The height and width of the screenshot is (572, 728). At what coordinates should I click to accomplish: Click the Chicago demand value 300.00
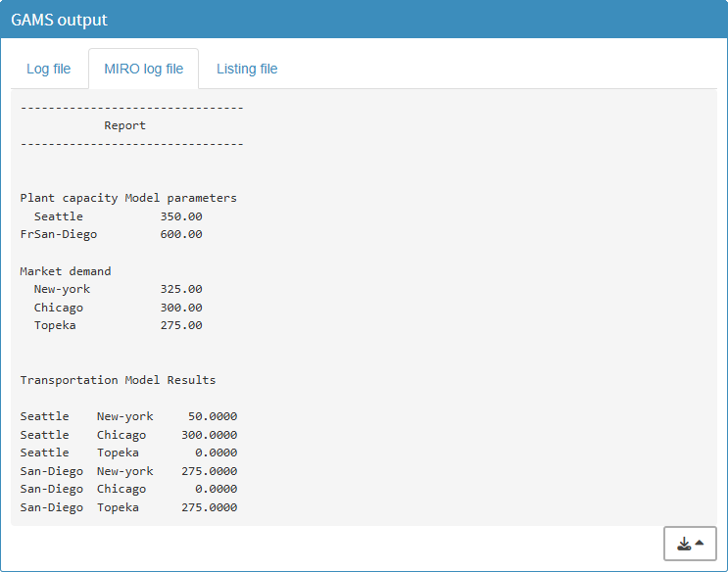point(181,308)
